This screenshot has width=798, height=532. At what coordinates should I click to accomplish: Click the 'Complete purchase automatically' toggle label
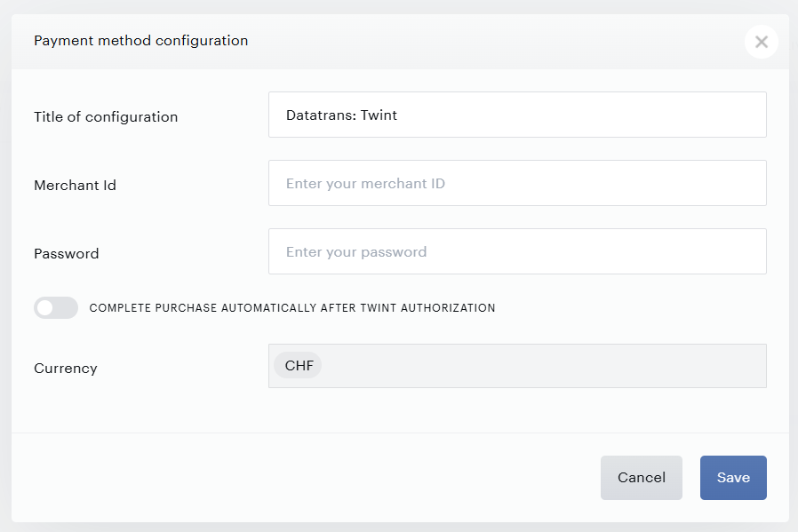[x=292, y=307]
